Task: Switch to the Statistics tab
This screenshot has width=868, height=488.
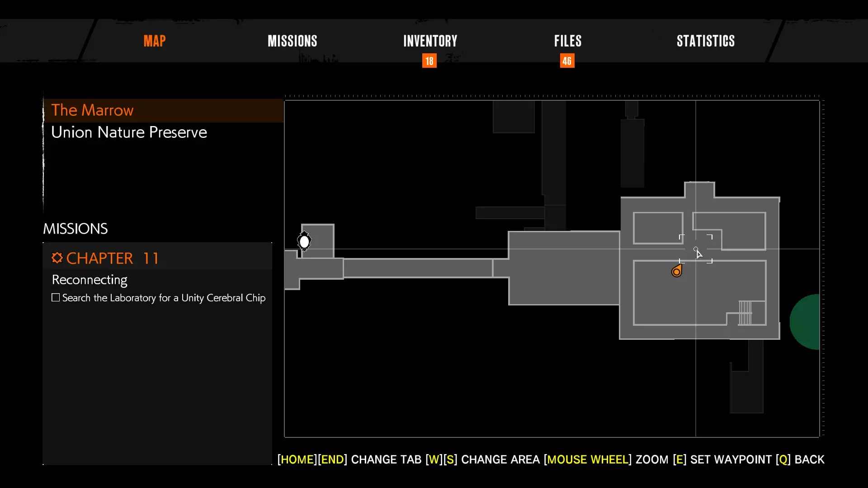Action: (705, 41)
